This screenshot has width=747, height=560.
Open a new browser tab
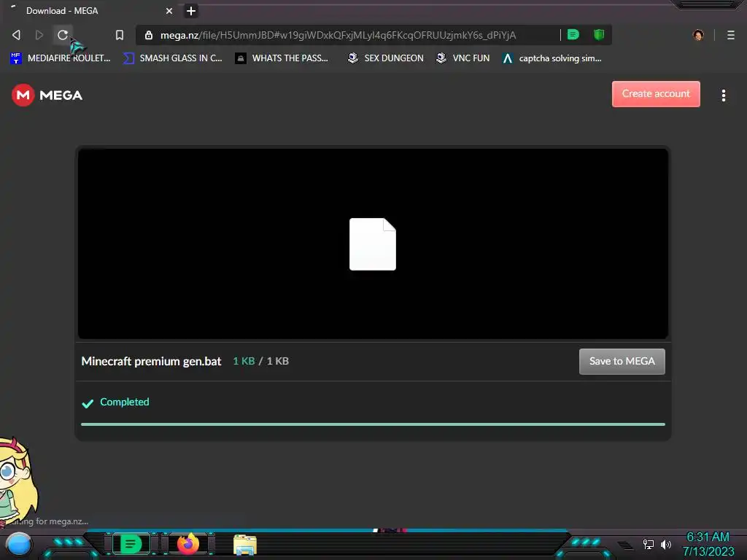pos(191,10)
